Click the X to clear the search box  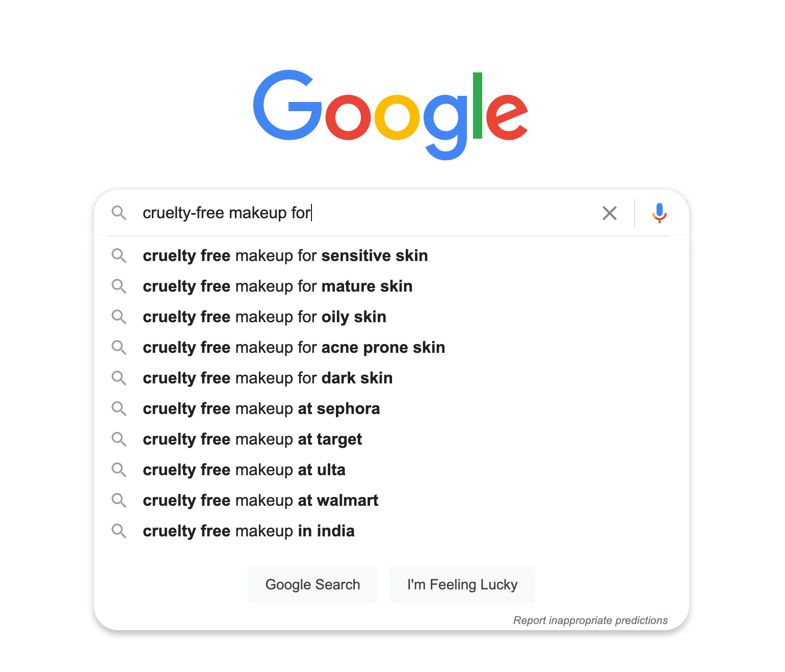[610, 213]
